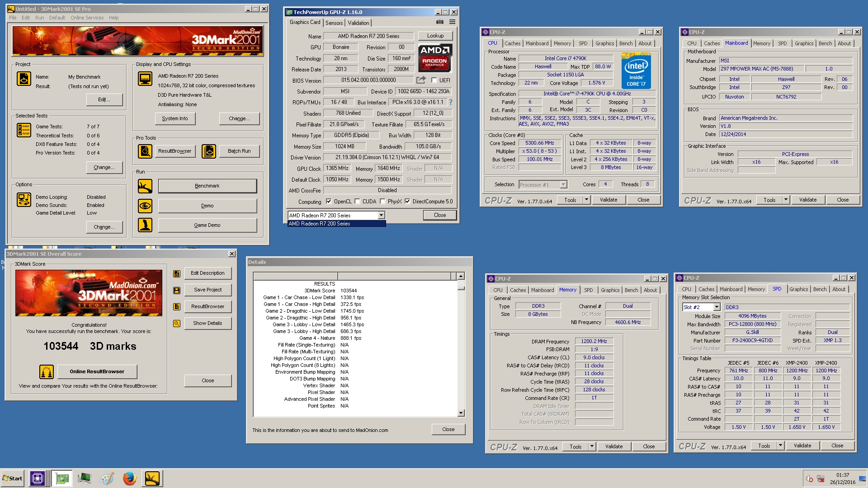Open the Slot #2 dropdown in SPD tab
This screenshot has width=868, height=488.
(717, 307)
